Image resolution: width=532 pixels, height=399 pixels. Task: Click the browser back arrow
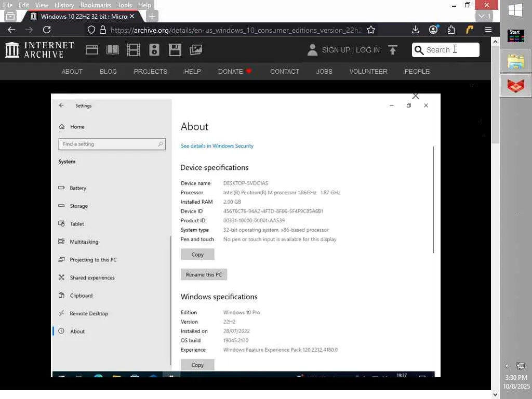click(x=11, y=30)
